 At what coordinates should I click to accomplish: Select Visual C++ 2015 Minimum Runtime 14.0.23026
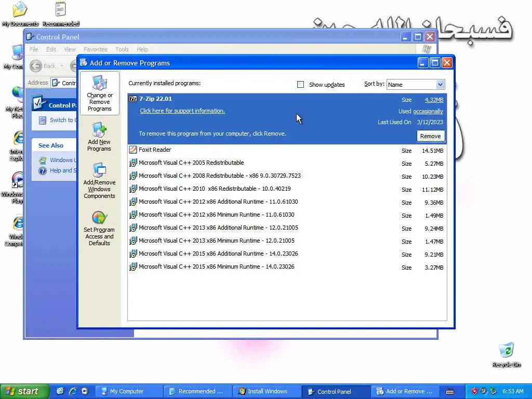pyautogui.click(x=287, y=267)
